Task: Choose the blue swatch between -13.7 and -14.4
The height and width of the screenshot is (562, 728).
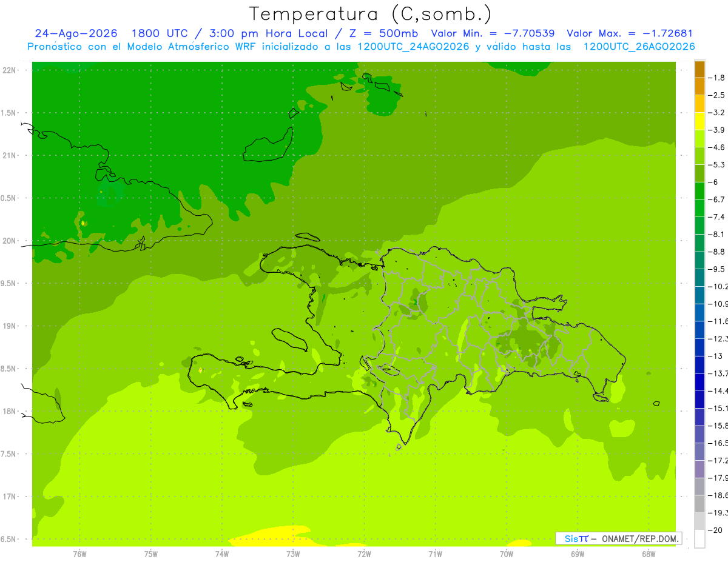Action: pos(699,382)
